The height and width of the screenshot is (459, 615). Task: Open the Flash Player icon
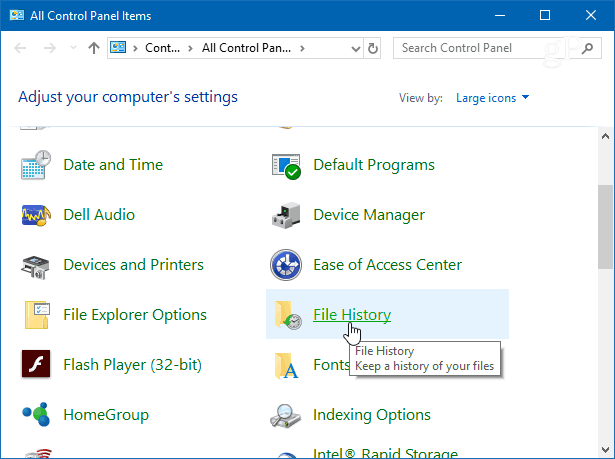(36, 364)
